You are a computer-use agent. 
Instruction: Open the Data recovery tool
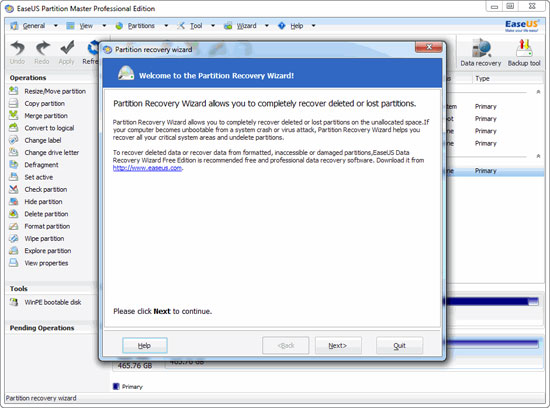tap(481, 53)
